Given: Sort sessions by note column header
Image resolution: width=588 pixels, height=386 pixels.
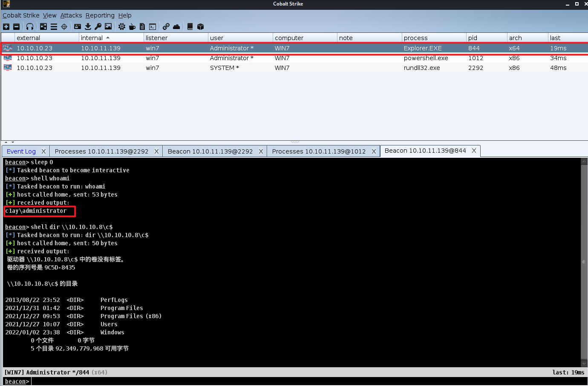Looking at the screenshot, I should click(369, 38).
